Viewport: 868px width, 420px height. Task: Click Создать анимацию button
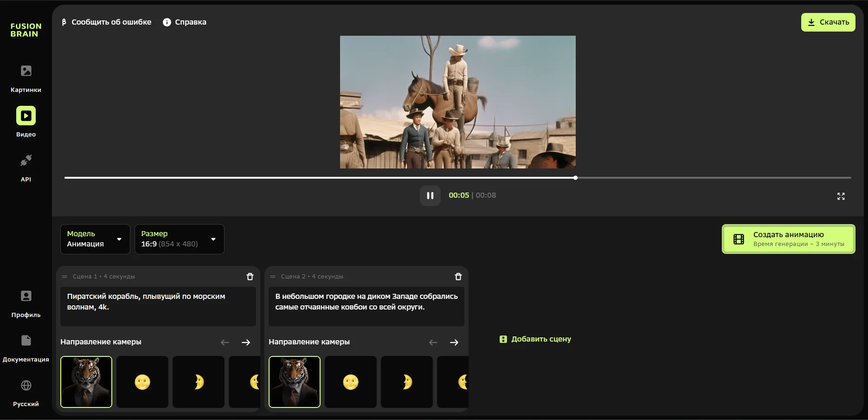[788, 239]
